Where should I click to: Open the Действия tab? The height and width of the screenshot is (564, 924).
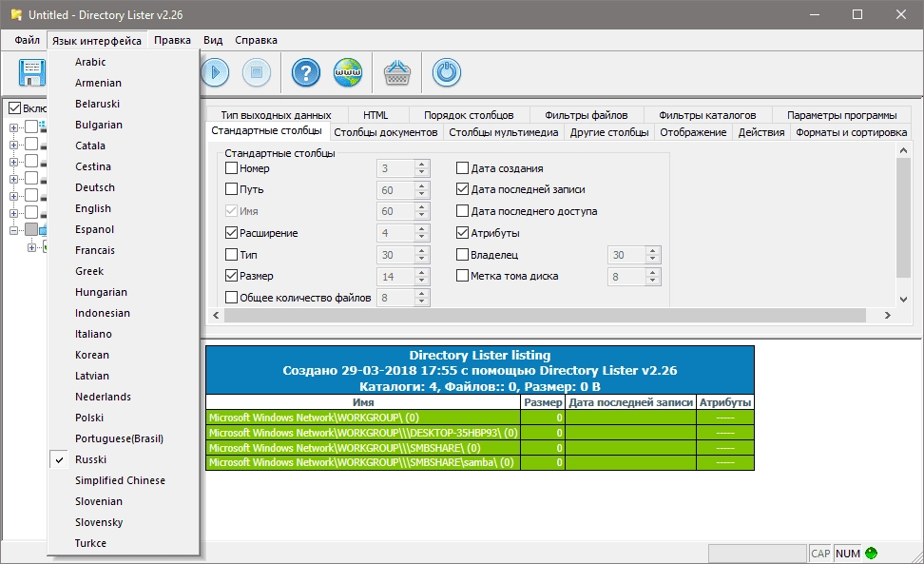[x=761, y=132]
